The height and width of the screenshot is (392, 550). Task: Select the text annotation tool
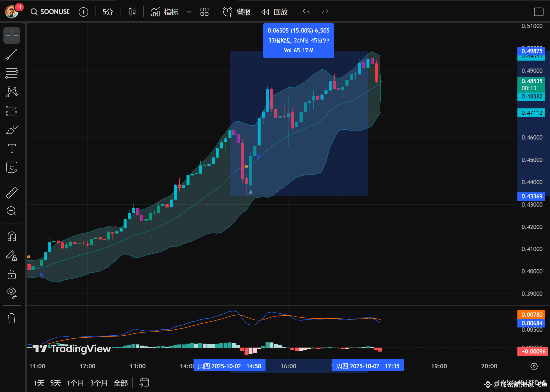[12, 148]
